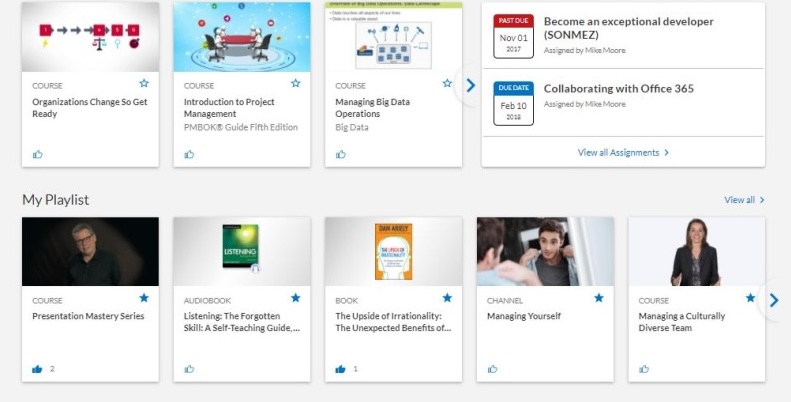This screenshot has height=402, width=791.
Task: Like the Introduction to Project Management course
Action: tap(189, 154)
